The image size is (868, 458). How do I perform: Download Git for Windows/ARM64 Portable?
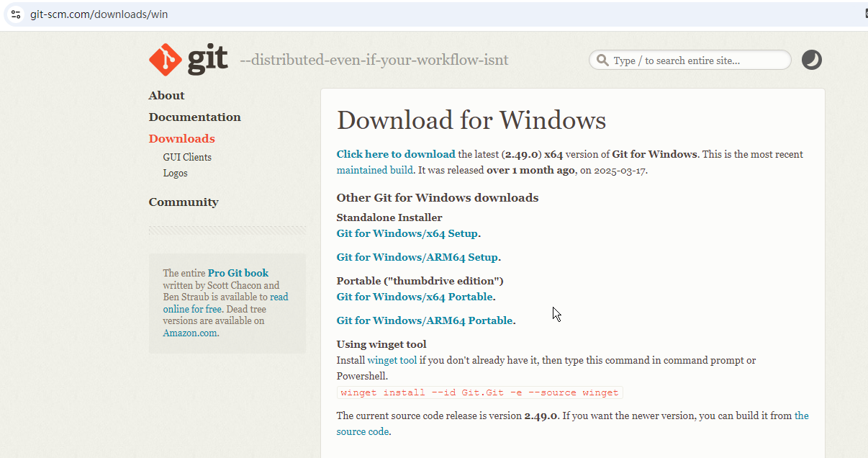[425, 320]
